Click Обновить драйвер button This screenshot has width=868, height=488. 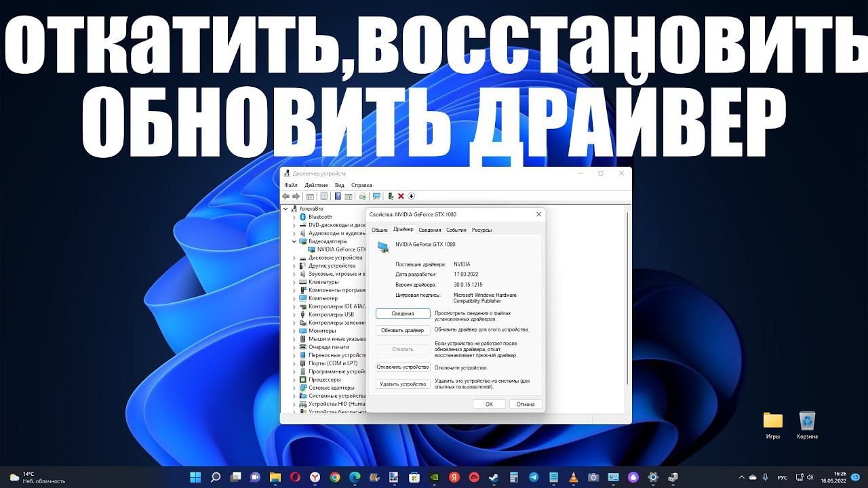tap(403, 331)
